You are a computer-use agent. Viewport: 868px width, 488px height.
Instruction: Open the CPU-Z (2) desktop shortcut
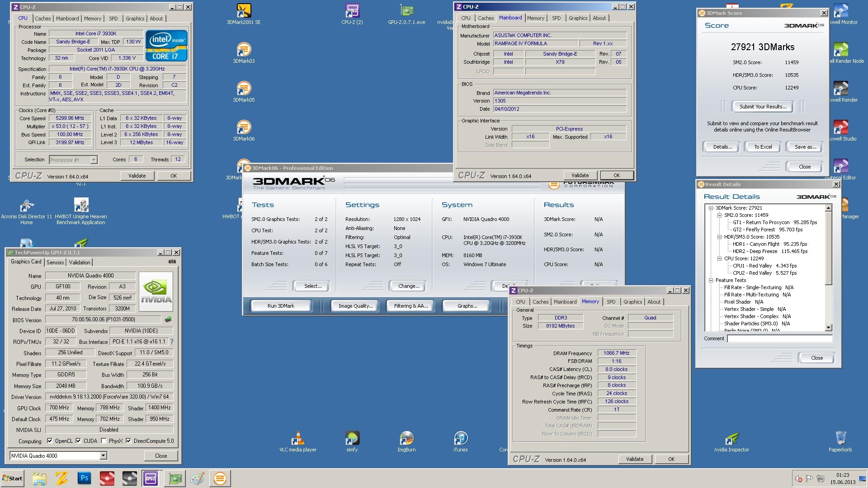pos(352,14)
